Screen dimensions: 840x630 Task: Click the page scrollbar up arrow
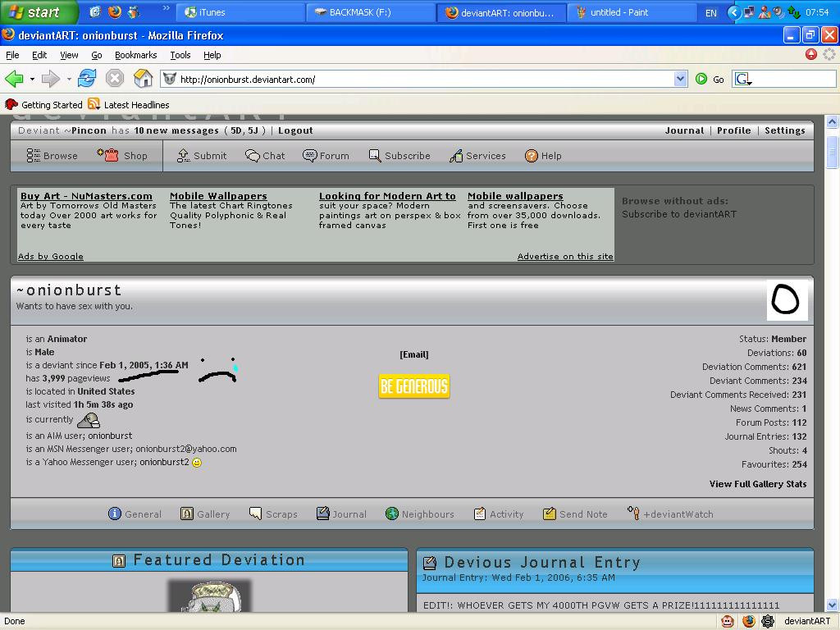(832, 121)
